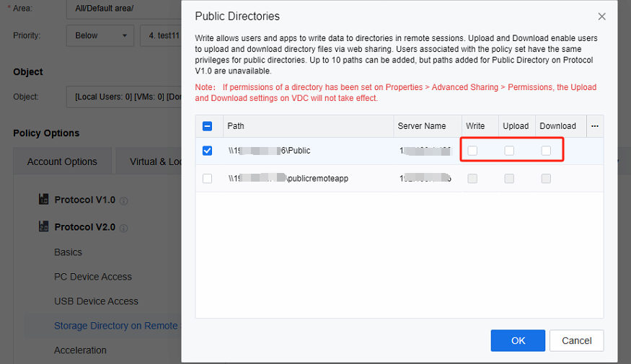Screen dimensions: 631x364
Task: Select the publicremoteapp row checkbox
Action: [208, 178]
